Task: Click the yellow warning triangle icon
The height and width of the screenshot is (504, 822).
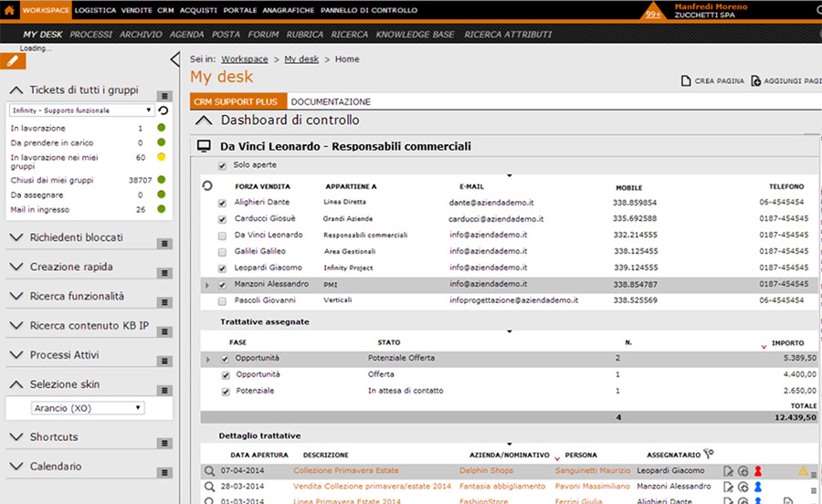Action: pyautogui.click(x=803, y=471)
